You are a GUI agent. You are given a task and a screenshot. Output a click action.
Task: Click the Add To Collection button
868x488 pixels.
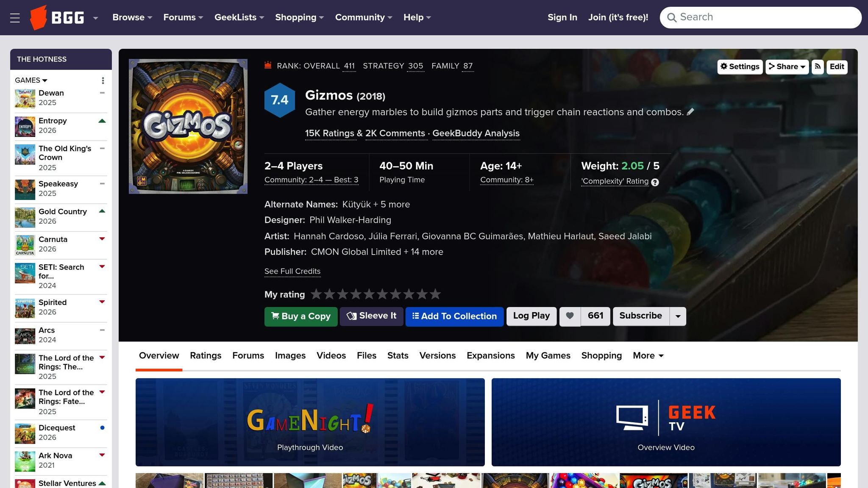point(454,316)
